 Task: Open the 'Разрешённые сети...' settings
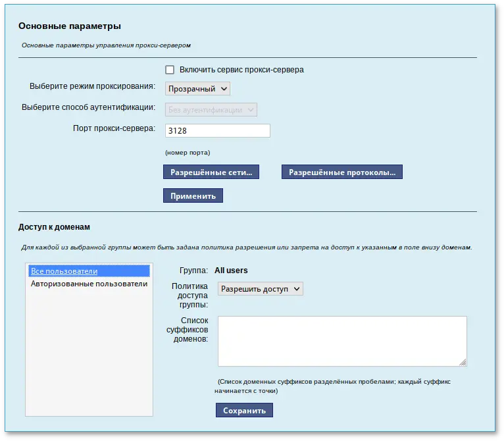pyautogui.click(x=211, y=172)
